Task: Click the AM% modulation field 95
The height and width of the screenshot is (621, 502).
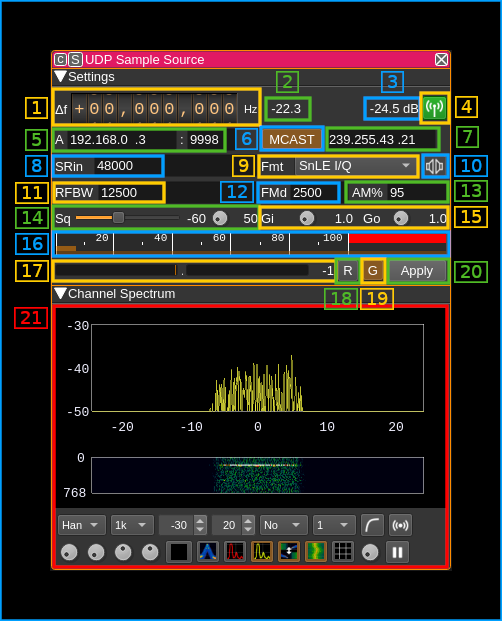Action: point(417,193)
